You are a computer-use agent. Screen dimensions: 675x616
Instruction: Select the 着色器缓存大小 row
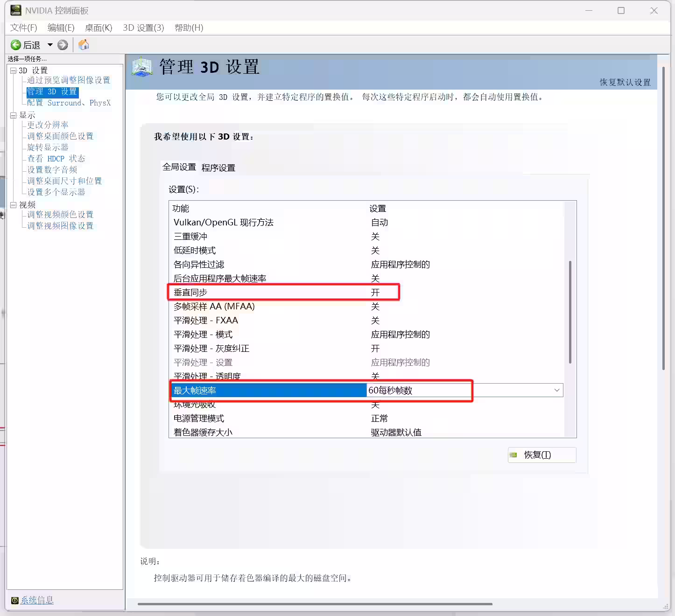366,432
